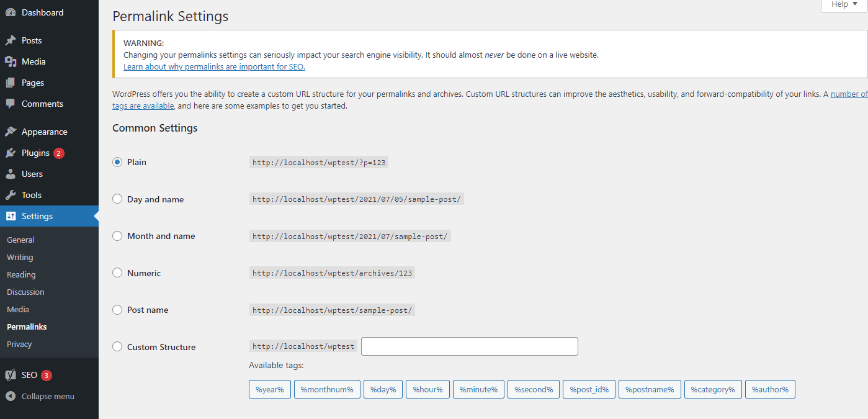Open the 'number of tags are available' link
Image resolution: width=868 pixels, height=419 pixels.
coord(849,94)
